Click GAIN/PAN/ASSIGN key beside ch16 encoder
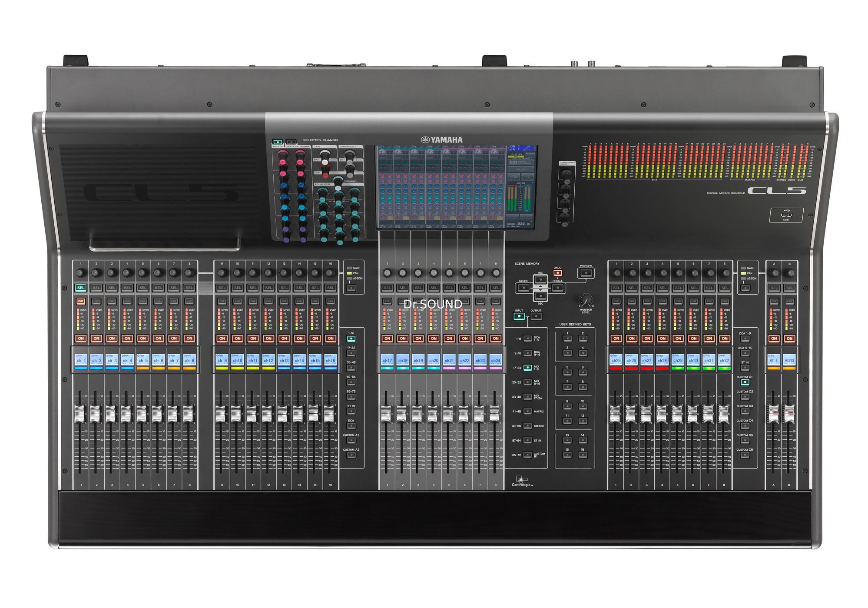Viewport: 868px width, 608px height. tap(351, 288)
